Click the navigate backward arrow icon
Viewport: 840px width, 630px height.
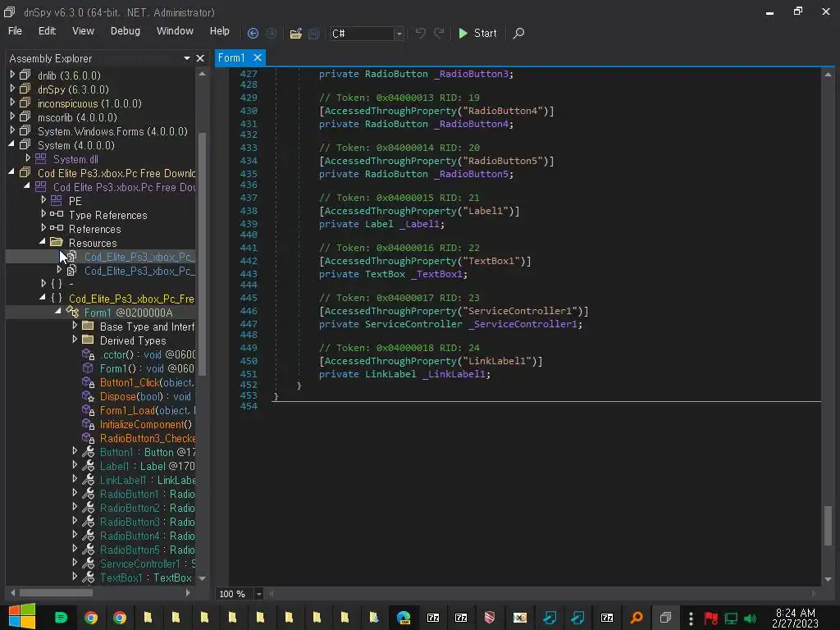coord(253,34)
